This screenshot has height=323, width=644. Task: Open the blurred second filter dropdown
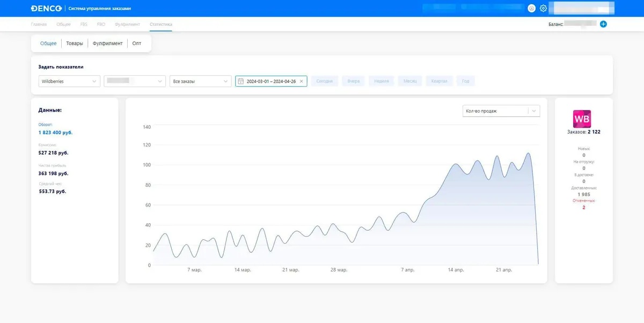[x=135, y=81]
